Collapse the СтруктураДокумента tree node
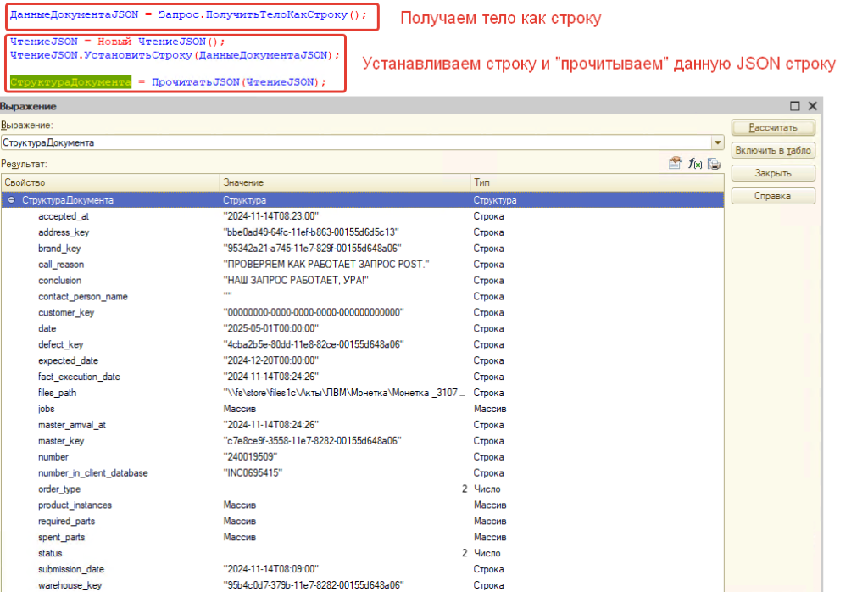The width and height of the screenshot is (868, 592). (11, 201)
